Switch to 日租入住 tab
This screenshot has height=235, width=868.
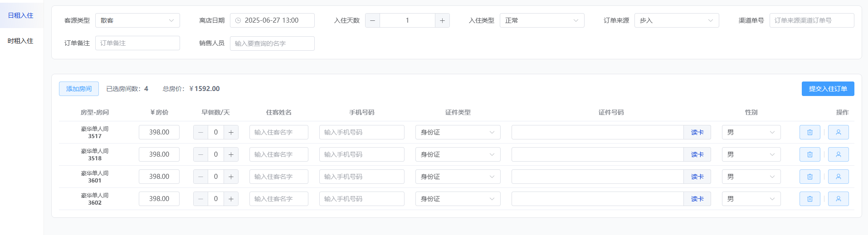[x=21, y=15]
